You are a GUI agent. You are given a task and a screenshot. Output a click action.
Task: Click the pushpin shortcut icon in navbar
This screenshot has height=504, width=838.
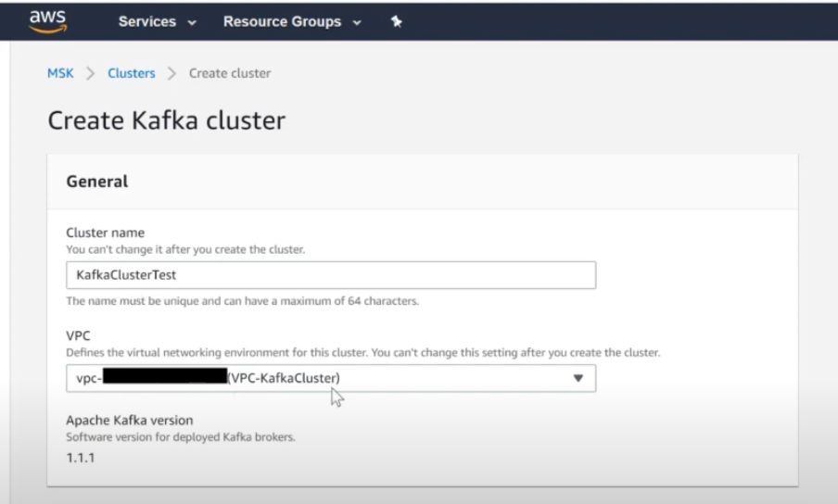click(x=396, y=21)
